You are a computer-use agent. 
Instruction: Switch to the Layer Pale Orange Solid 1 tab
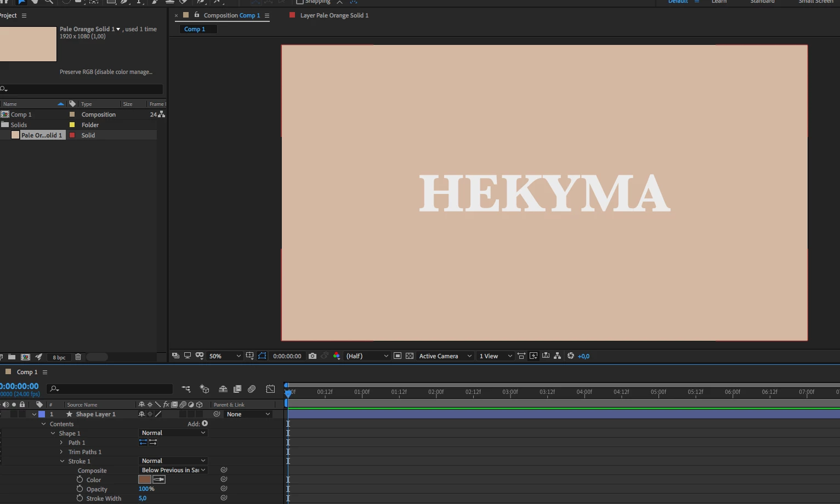(x=334, y=15)
